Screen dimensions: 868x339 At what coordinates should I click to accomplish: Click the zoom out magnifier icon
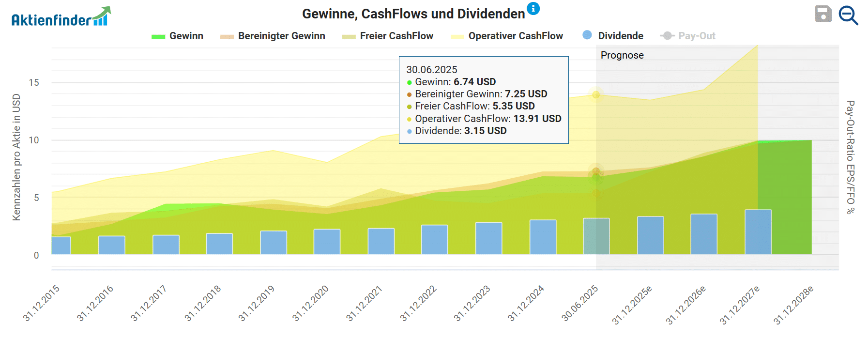848,15
